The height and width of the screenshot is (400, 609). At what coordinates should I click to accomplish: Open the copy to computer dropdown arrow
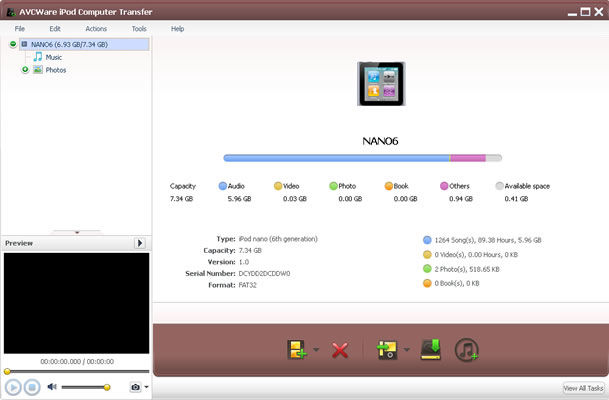(407, 350)
